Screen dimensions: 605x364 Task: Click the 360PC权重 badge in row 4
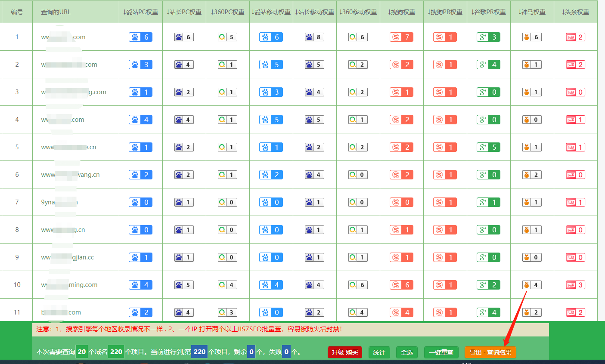click(x=227, y=120)
